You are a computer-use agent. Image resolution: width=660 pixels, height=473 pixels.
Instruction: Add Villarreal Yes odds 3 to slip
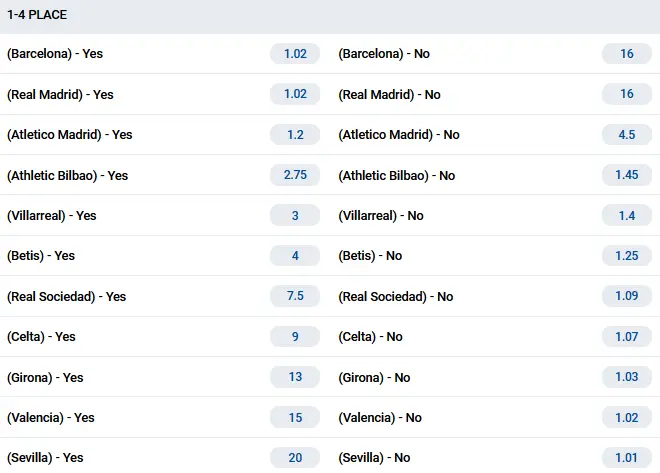295,215
